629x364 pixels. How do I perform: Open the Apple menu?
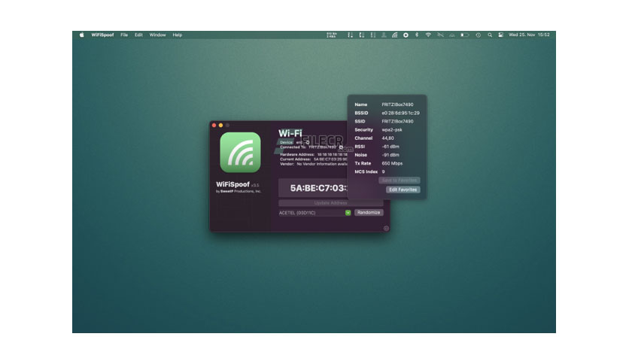(x=82, y=35)
